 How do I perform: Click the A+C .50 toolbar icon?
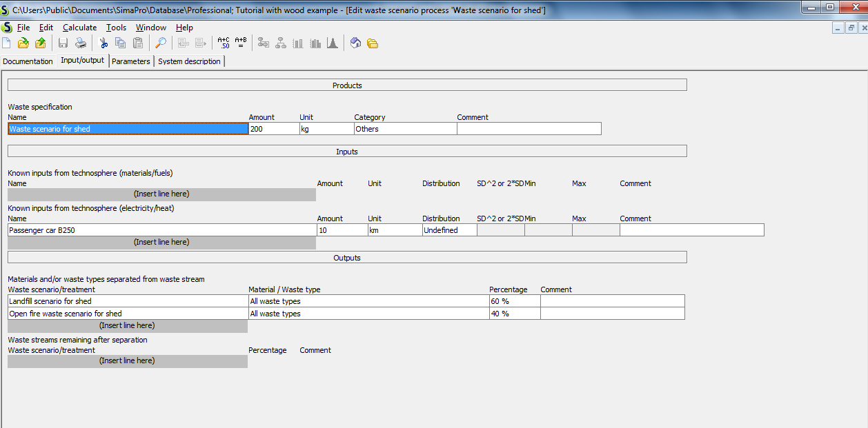(224, 43)
